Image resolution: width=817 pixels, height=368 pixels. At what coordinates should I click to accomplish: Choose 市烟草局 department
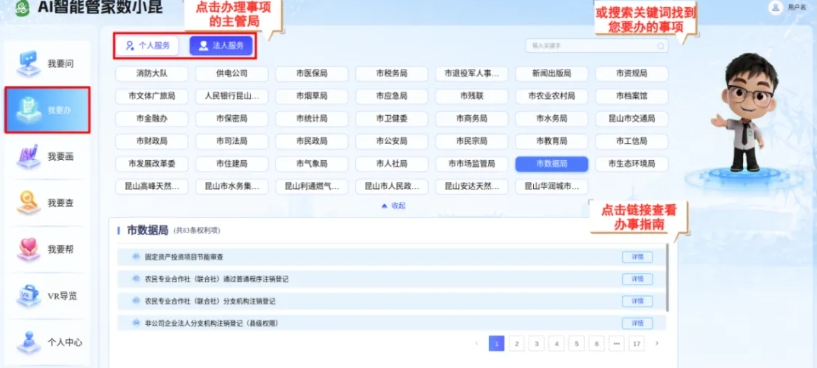(312, 96)
